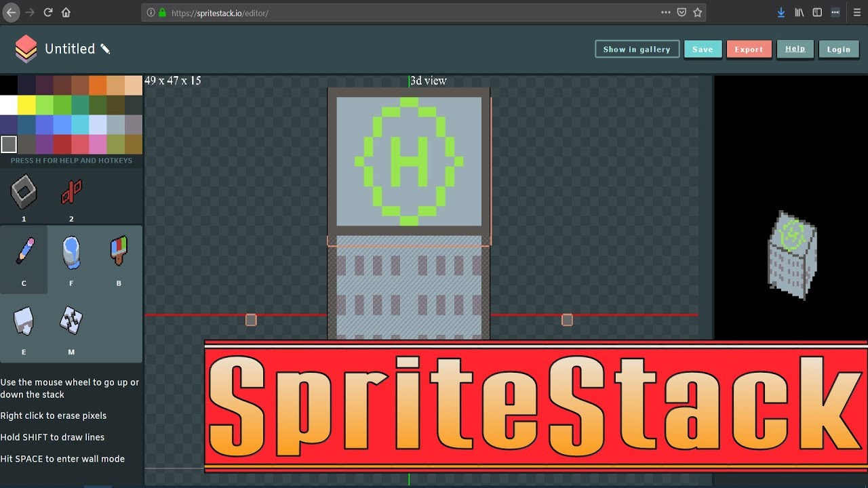
Task: Click the Login button
Action: 838,49
